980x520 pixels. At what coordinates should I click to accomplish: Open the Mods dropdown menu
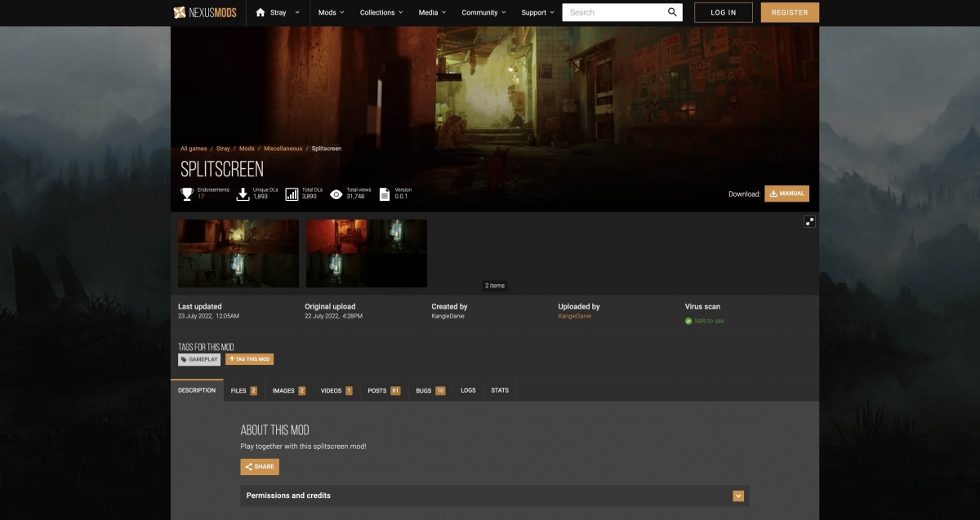click(x=331, y=12)
